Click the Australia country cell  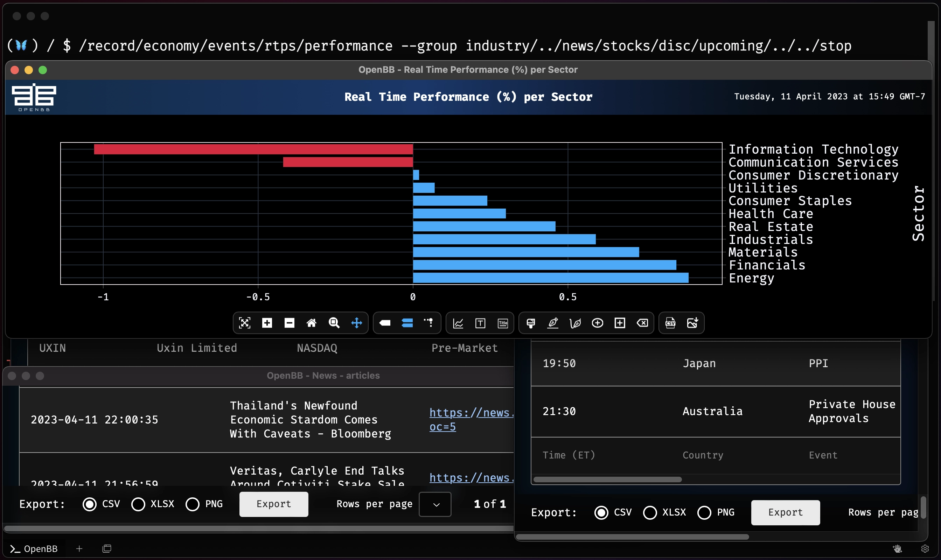click(713, 411)
